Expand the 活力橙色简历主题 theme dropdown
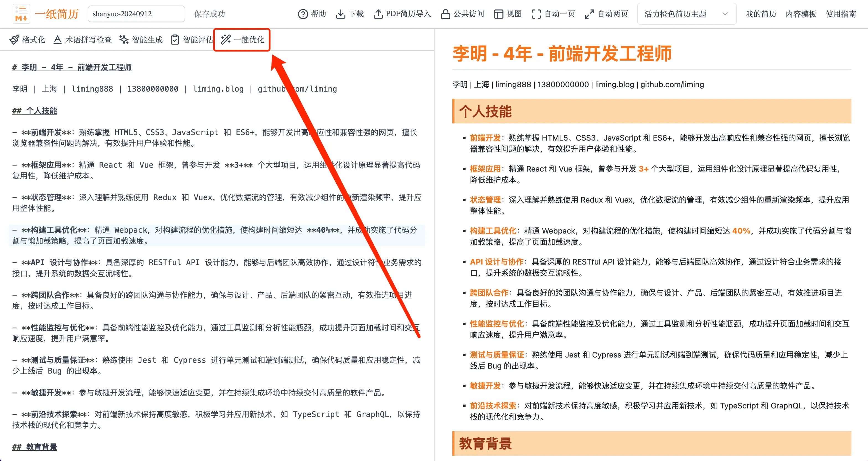 click(x=686, y=14)
